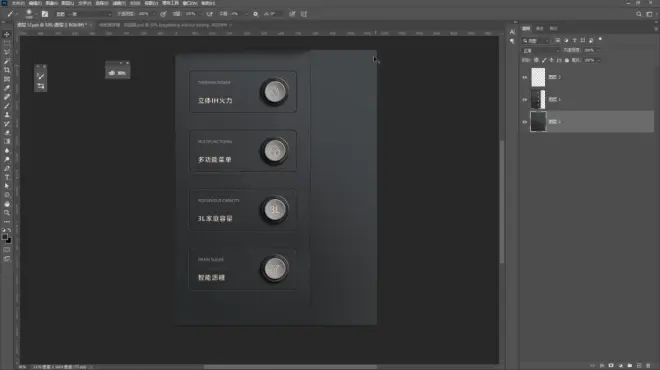This screenshot has width=660, height=370.
Task: Enable airbrush-style build-up in options bar
Action: (x=210, y=14)
